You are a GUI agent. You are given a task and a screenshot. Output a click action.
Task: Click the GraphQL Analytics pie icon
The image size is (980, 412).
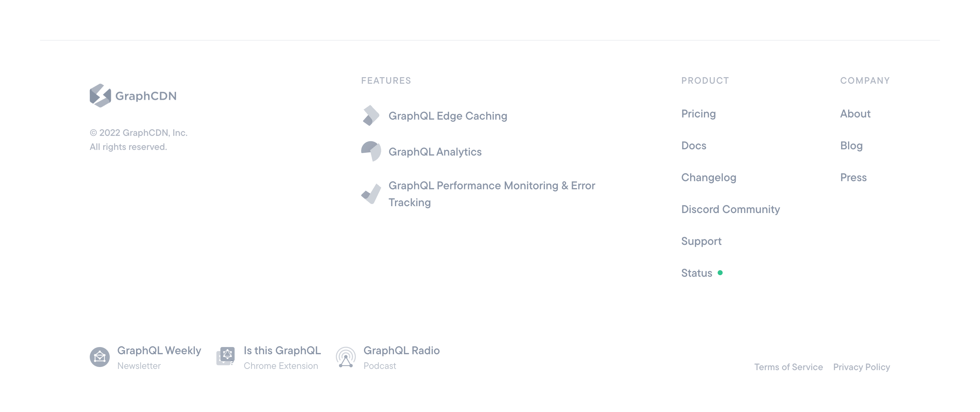[x=371, y=151]
